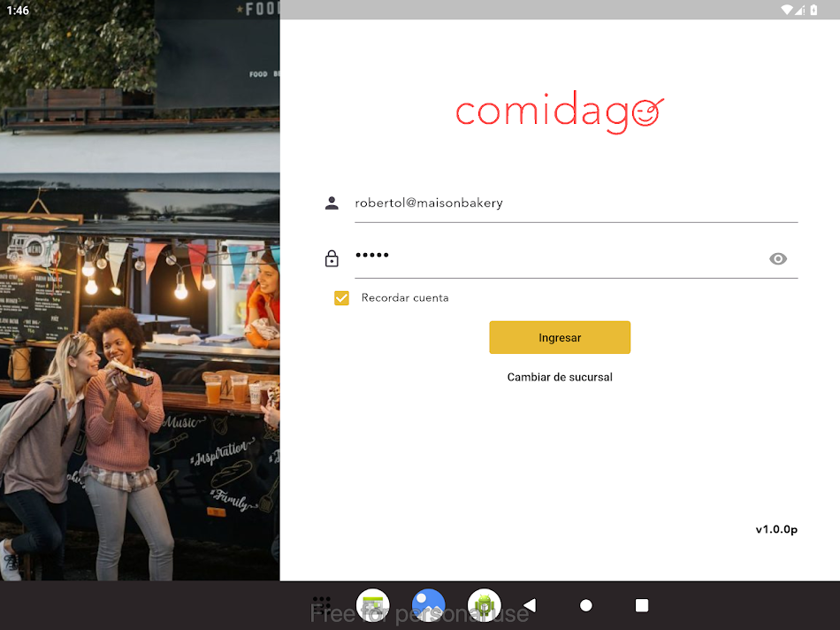
Task: Launch the calendar-style app icon
Action: (x=372, y=604)
